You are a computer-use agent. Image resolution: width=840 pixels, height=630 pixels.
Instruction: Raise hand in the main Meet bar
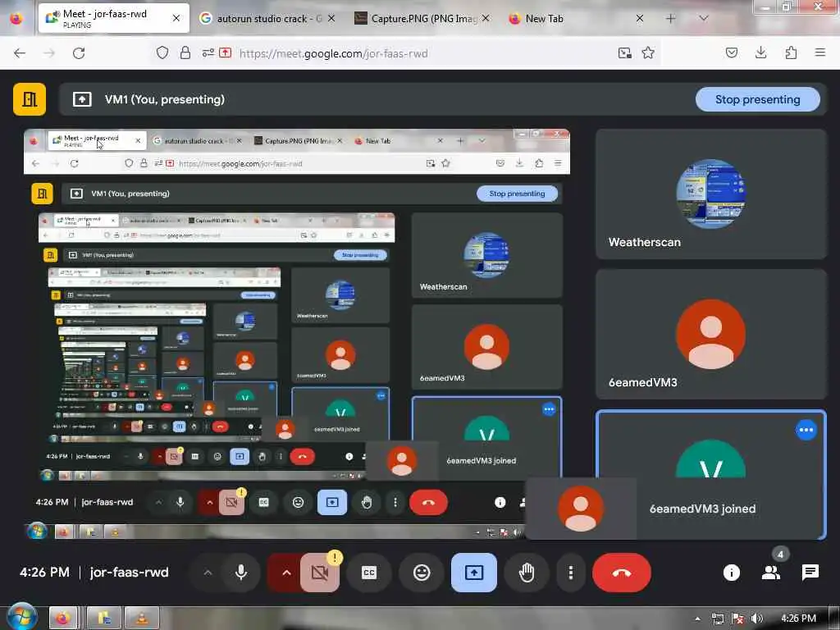click(x=527, y=573)
